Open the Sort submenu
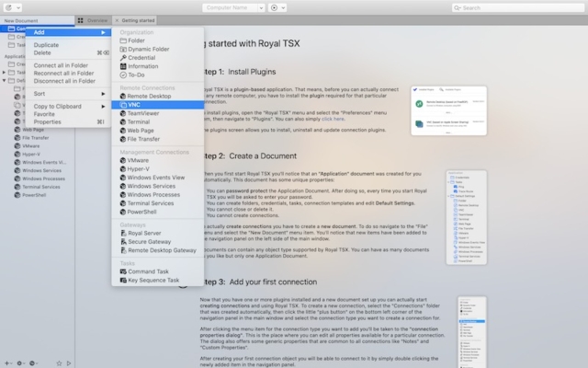 coord(68,94)
